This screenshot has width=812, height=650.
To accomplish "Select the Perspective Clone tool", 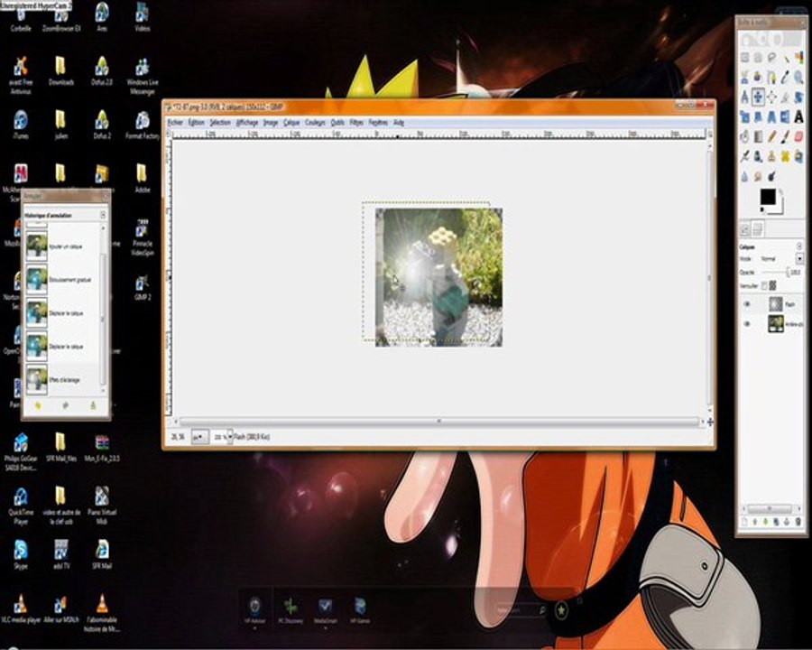I will coord(799,156).
